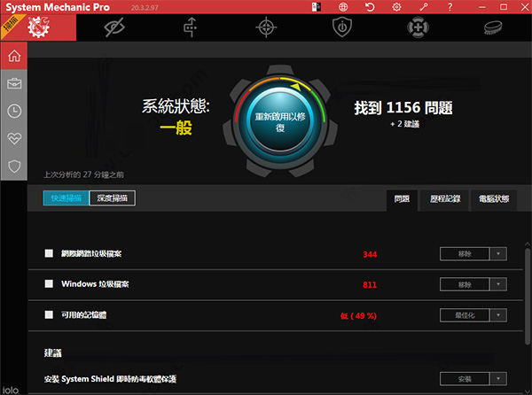Switch to the 問題 tab
The image size is (532, 395).
(x=402, y=199)
